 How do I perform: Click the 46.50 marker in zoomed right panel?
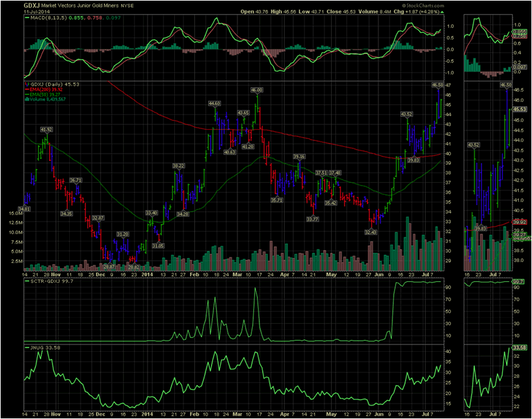pyautogui.click(x=506, y=85)
